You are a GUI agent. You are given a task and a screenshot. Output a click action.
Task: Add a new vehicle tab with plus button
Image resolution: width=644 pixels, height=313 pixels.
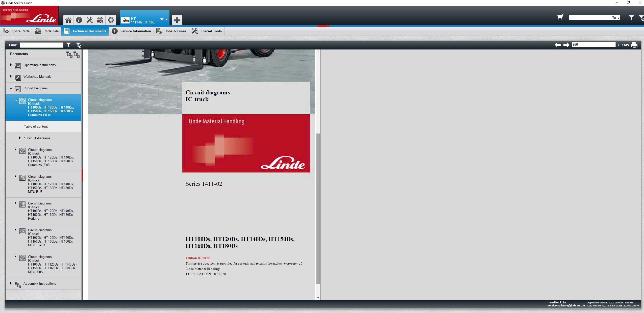coord(177,20)
